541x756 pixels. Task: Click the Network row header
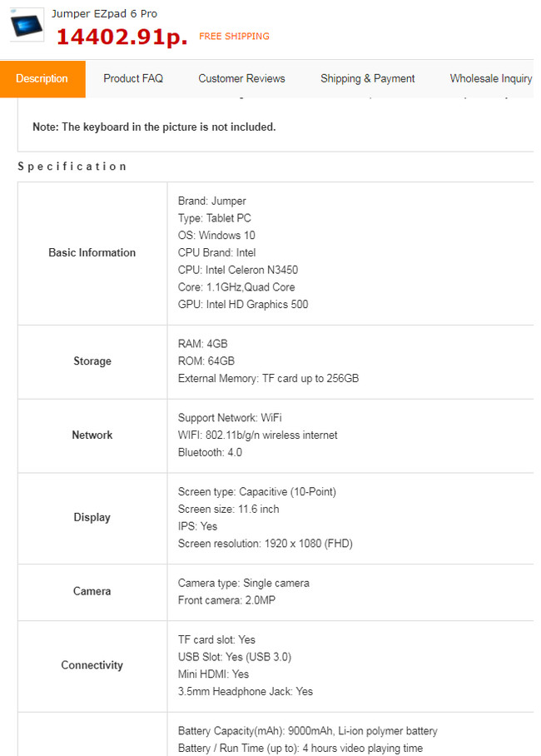tap(92, 435)
